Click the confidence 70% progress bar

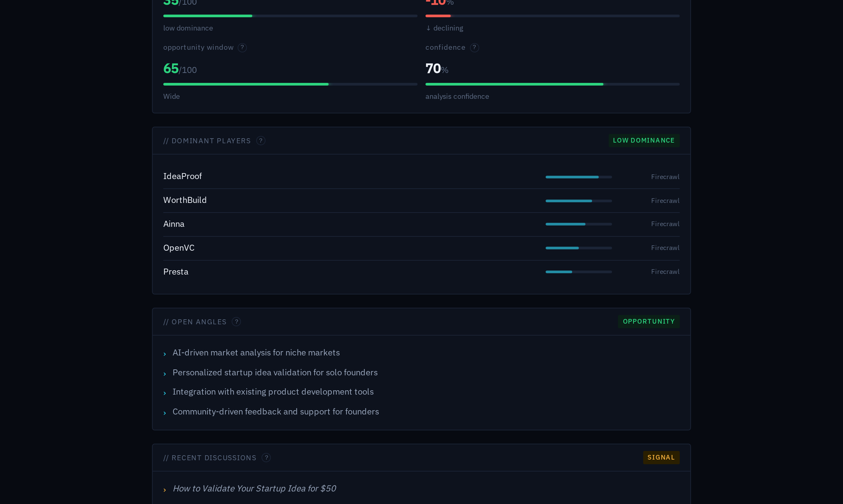(552, 84)
